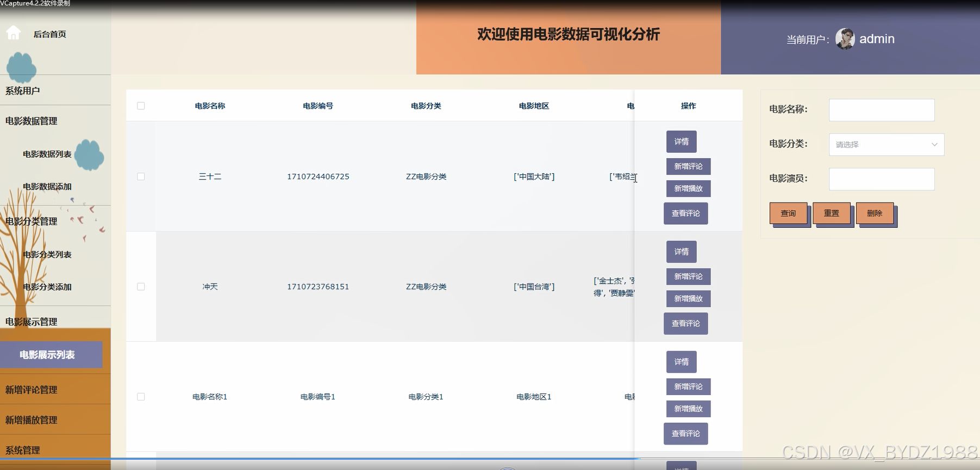Click the 电影分类 column header
This screenshot has height=470, width=980.
426,106
